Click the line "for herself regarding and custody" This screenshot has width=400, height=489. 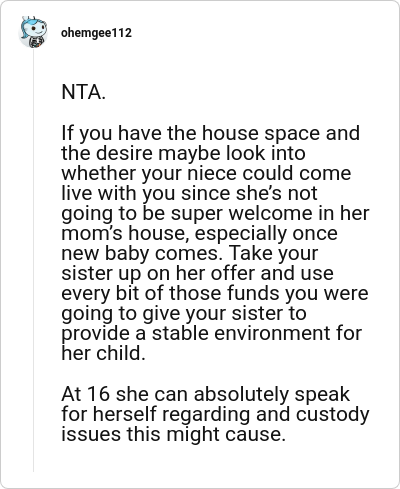click(215, 414)
